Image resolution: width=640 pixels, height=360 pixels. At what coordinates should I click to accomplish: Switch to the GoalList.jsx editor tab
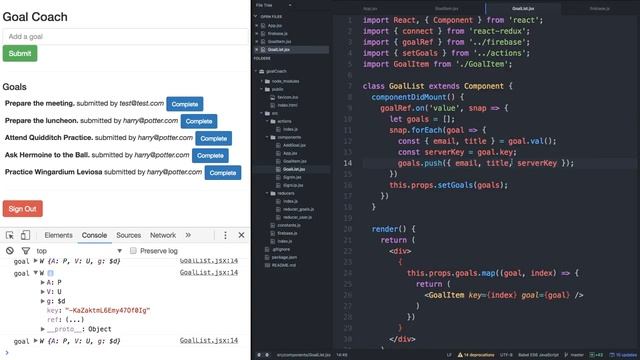point(523,9)
